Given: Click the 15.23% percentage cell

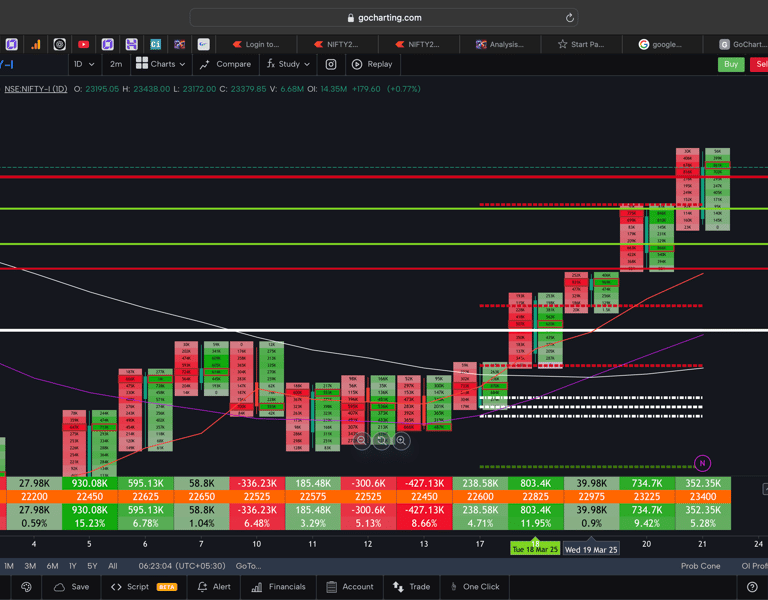Looking at the screenshot, I should click(90, 523).
